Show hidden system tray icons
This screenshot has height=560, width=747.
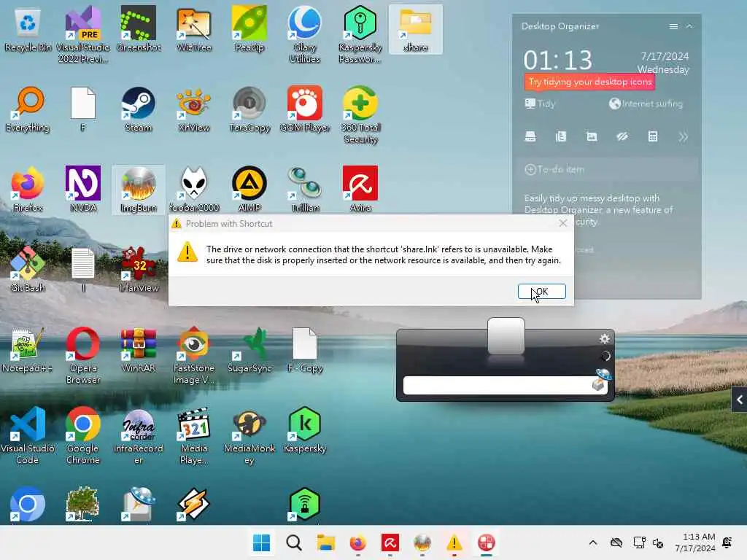coord(592,542)
